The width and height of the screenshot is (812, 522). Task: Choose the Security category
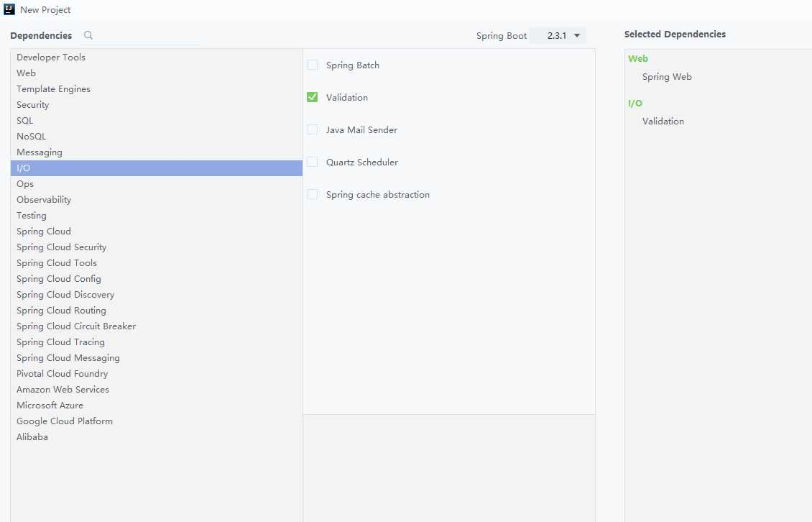point(157,105)
